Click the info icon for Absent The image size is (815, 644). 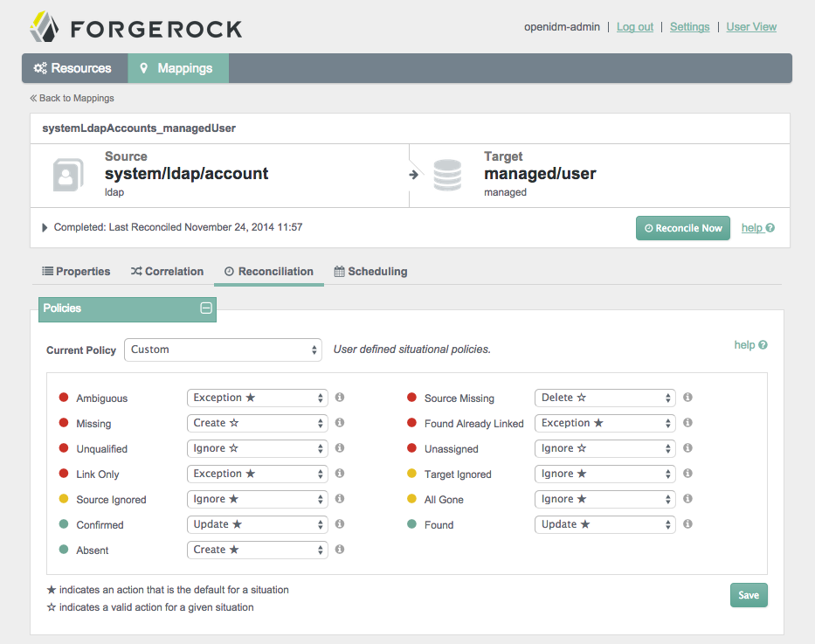340,550
